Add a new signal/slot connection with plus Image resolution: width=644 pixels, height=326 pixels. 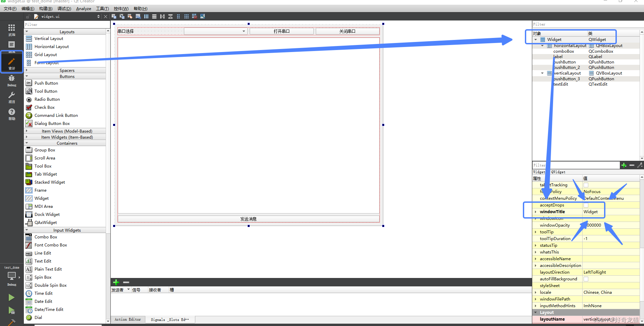pos(116,282)
